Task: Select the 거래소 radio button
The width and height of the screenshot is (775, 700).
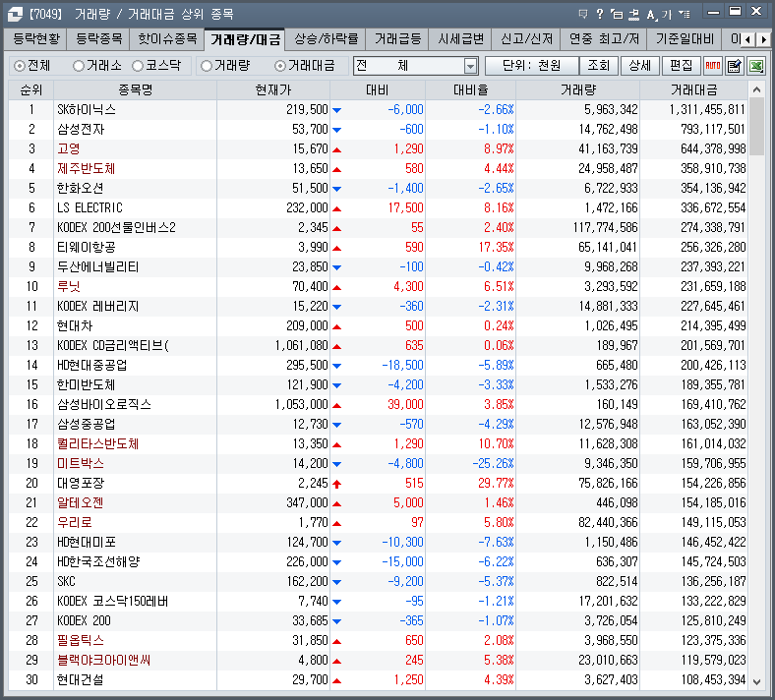Action: tap(78, 66)
